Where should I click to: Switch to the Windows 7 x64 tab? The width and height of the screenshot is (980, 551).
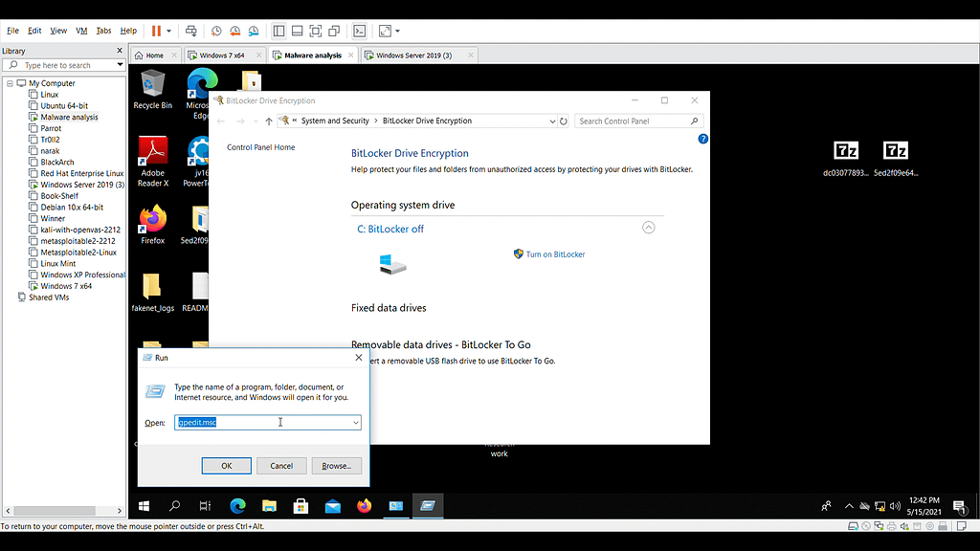pos(224,55)
